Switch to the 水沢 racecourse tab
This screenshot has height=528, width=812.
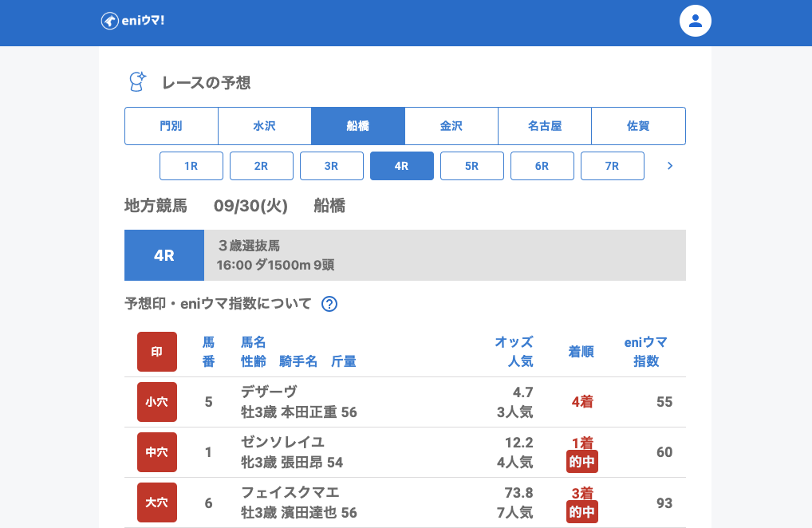[x=265, y=126]
